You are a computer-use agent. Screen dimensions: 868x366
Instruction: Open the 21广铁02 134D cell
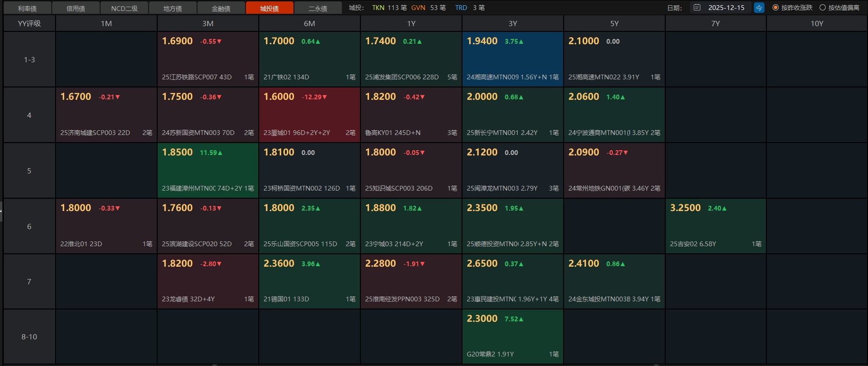tap(310, 59)
